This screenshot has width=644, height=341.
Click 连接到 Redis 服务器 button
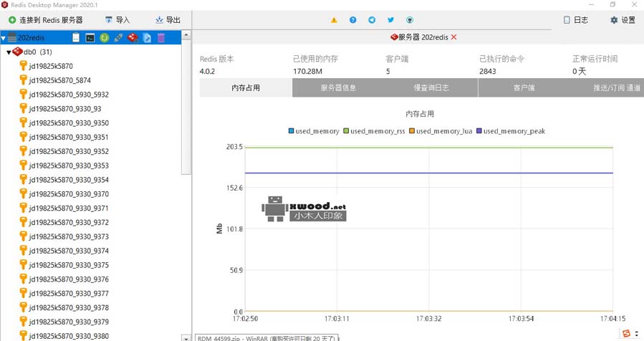(x=46, y=20)
